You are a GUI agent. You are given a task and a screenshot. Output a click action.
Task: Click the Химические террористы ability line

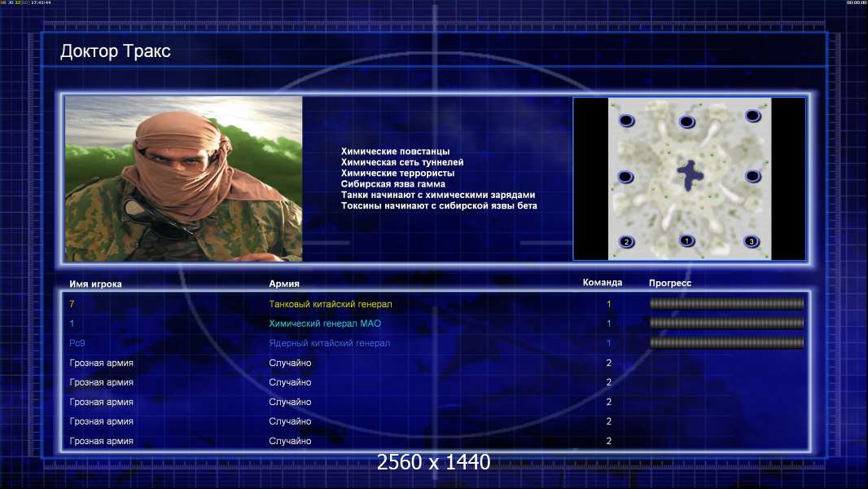pos(397,174)
